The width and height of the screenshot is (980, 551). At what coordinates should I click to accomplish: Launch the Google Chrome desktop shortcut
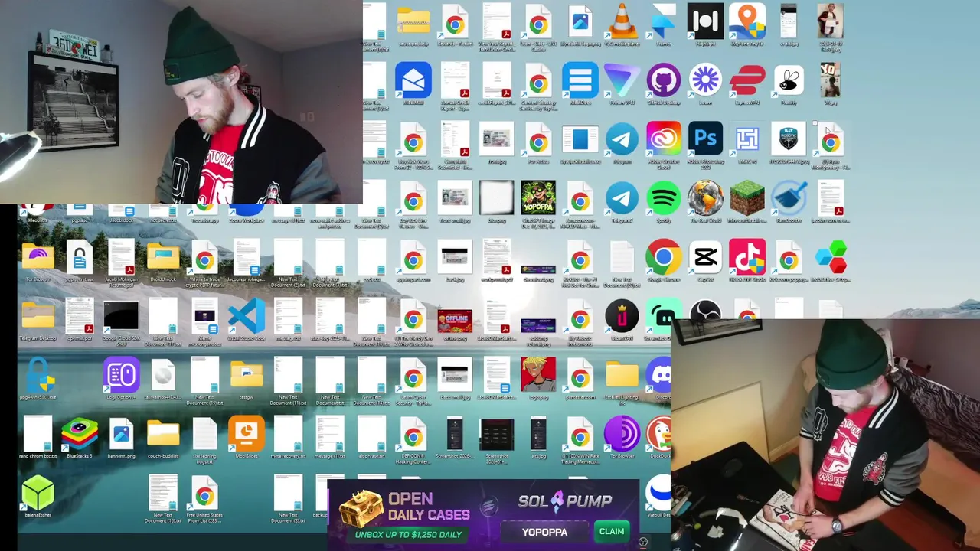664,258
